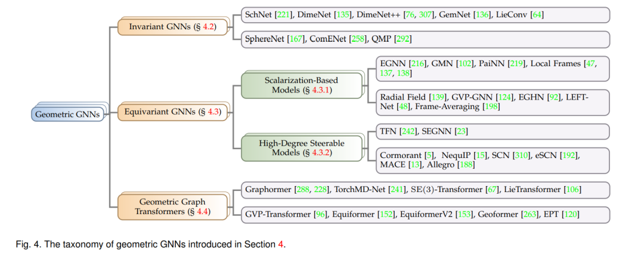
Task: Open LEFT-Net citation 48
Action: pyautogui.click(x=404, y=106)
